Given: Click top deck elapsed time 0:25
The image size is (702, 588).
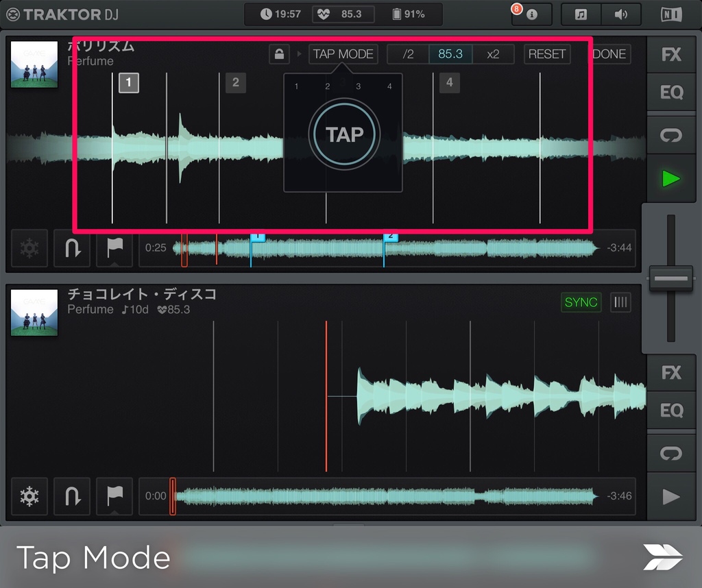Looking at the screenshot, I should [156, 248].
